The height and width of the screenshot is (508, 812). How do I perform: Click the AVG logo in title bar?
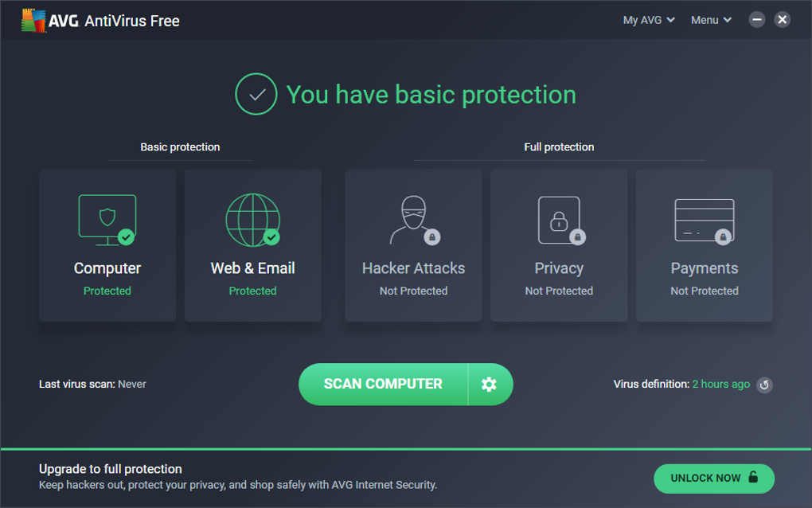[34, 21]
